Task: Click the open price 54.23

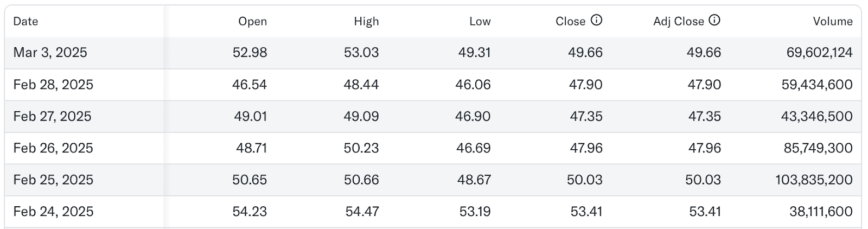Action: click(x=250, y=211)
